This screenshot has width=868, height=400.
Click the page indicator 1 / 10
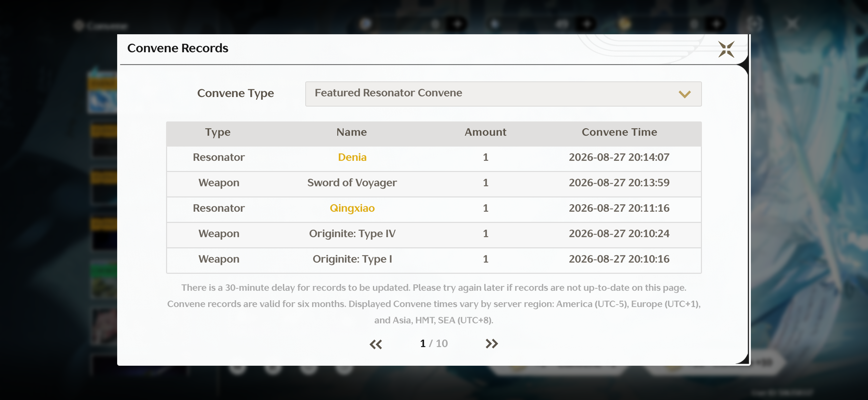point(434,343)
